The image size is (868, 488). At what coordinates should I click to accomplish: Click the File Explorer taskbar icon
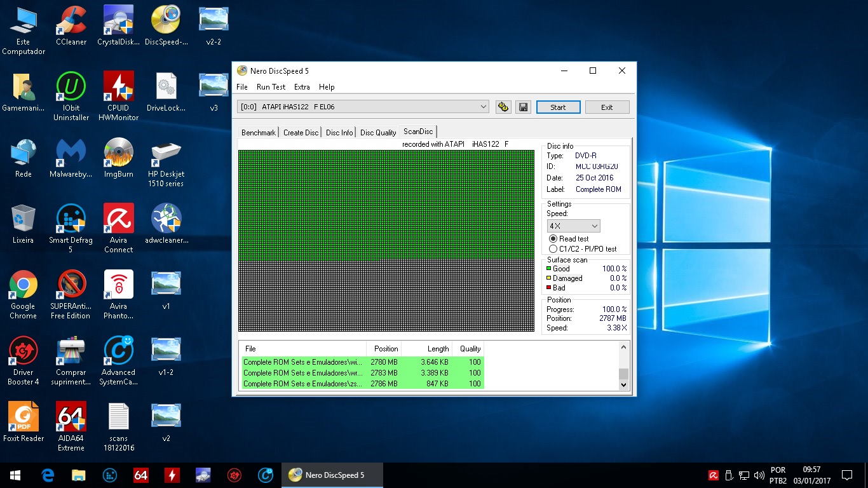coord(78,475)
